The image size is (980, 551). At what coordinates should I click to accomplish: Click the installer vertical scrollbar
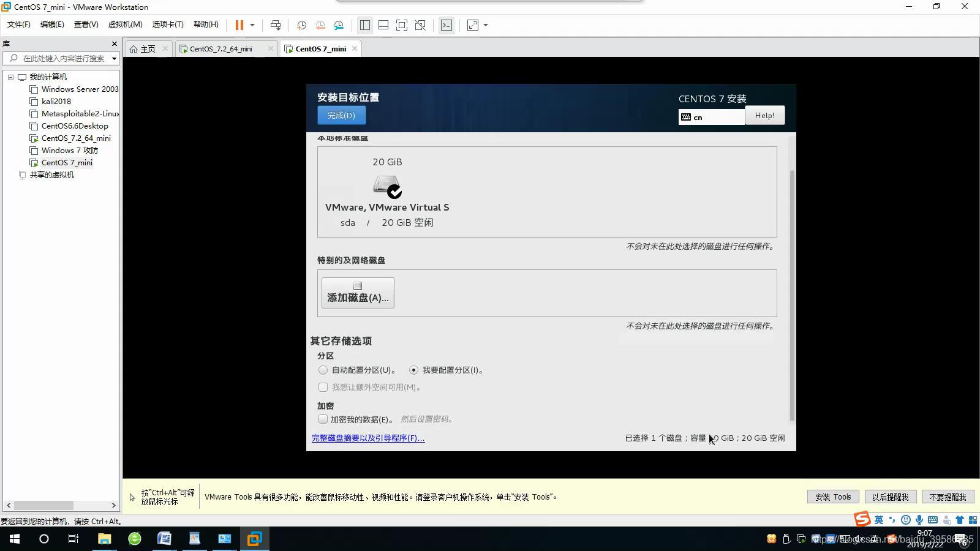tap(792, 295)
